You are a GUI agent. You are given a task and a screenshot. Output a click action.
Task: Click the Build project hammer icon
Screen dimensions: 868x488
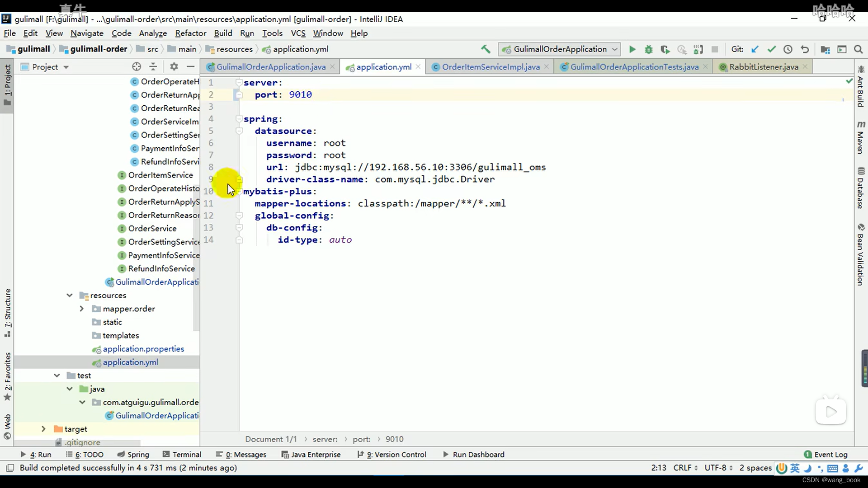click(486, 49)
